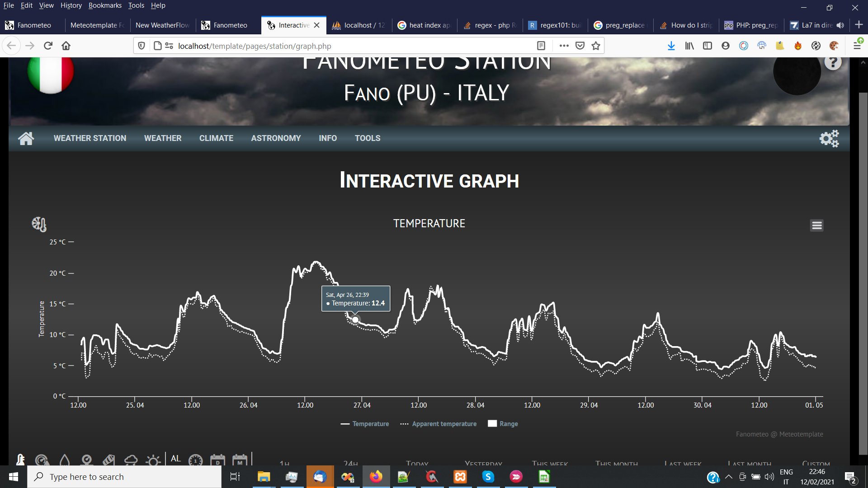This screenshot has width=868, height=488.
Task: Open the chart hamburger export menu
Action: coord(816,225)
